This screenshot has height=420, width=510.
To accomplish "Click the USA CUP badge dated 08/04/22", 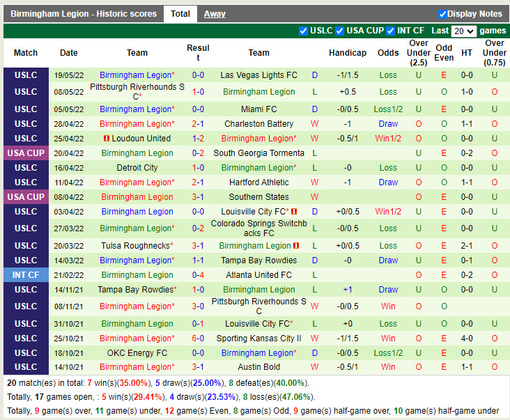I will coord(26,197).
